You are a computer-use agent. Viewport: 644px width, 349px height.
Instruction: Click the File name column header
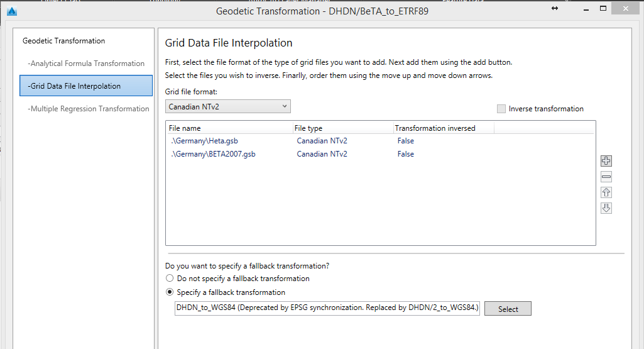click(x=230, y=128)
